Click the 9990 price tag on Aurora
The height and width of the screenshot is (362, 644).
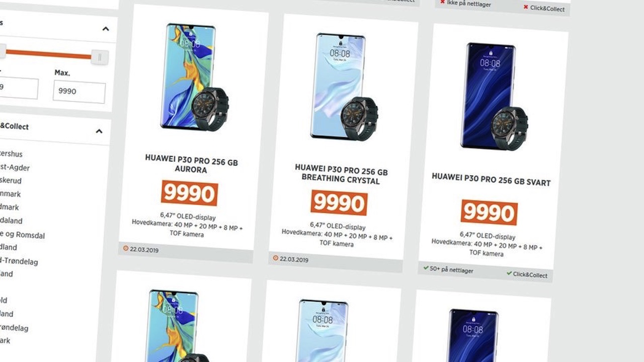coord(189,194)
